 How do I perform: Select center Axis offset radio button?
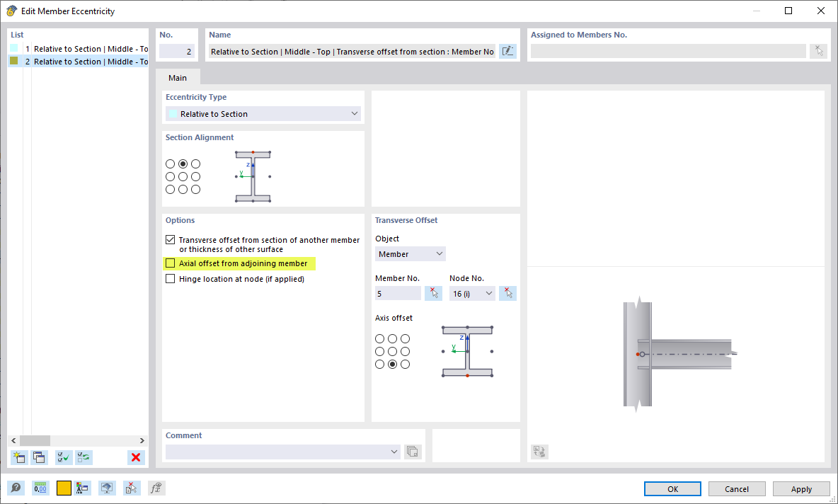(x=392, y=352)
